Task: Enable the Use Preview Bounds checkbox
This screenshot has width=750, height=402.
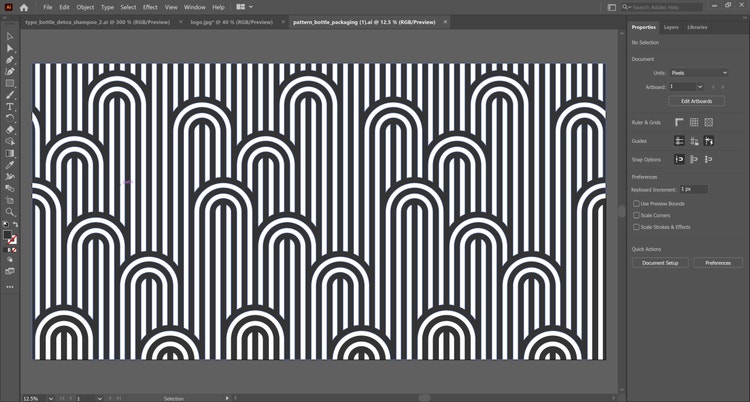Action: click(x=636, y=204)
